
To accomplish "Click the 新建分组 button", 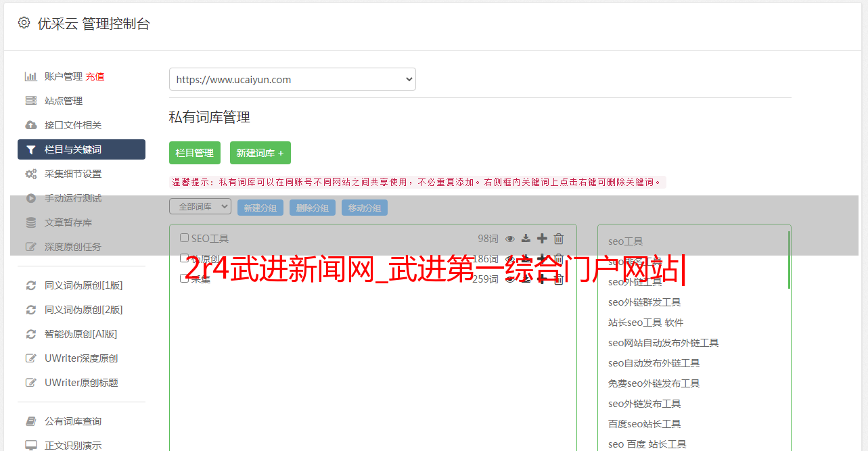I will [260, 208].
